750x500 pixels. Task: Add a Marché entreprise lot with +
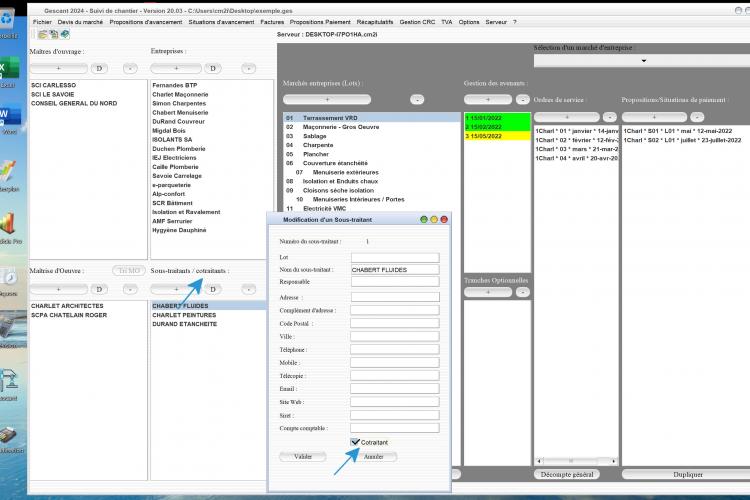coord(327,100)
